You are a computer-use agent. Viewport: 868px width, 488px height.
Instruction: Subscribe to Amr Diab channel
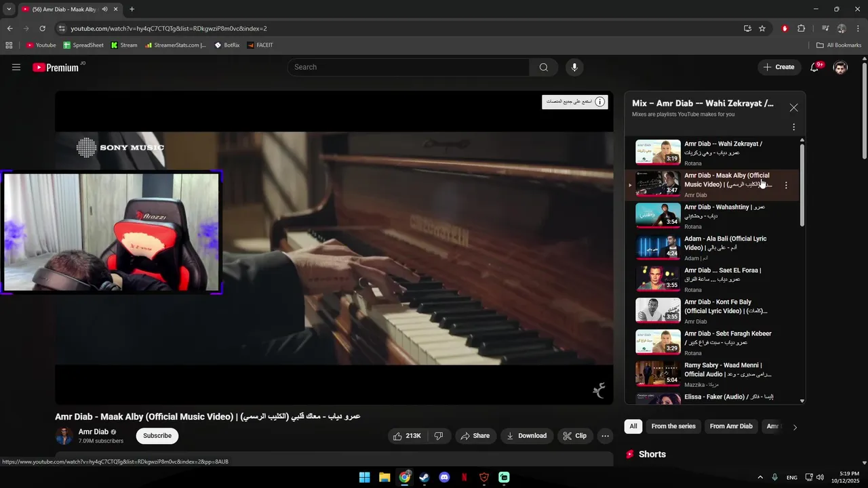[x=157, y=436]
